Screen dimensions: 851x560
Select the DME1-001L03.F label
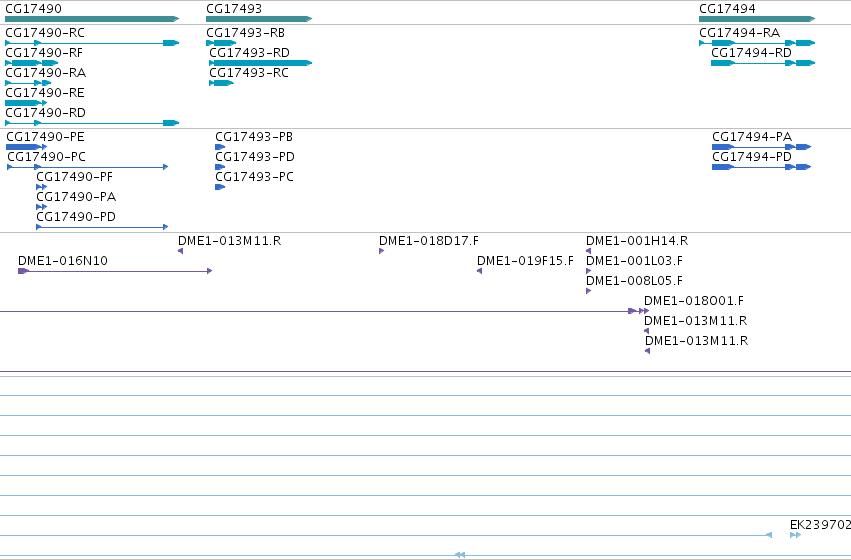pos(634,261)
